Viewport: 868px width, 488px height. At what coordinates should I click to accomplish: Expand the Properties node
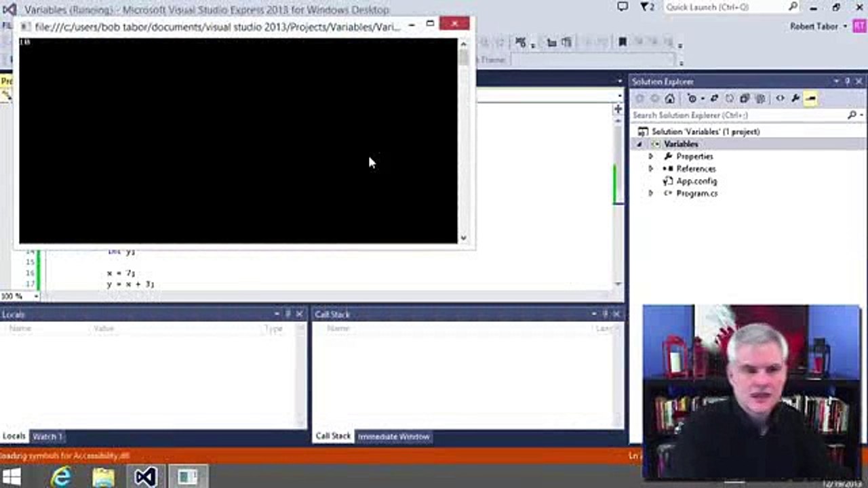pyautogui.click(x=651, y=157)
